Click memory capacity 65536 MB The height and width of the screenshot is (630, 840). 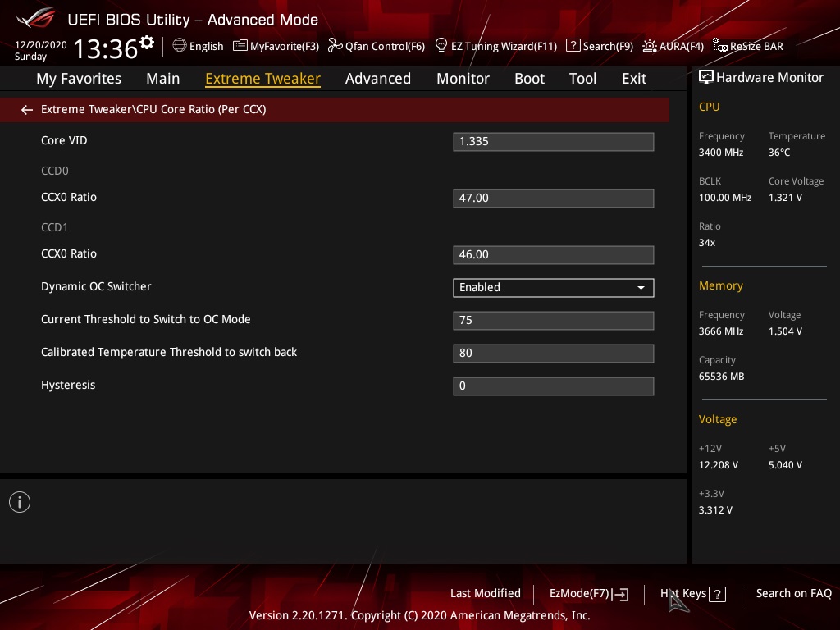(722, 376)
